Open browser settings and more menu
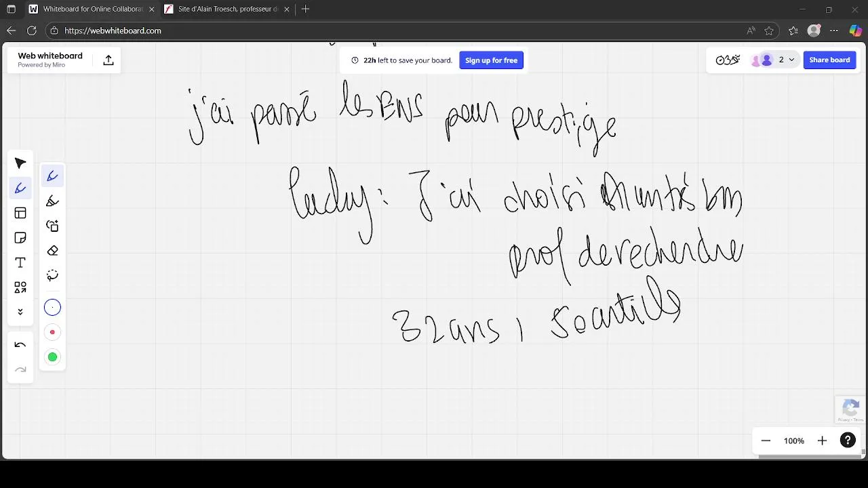 pyautogui.click(x=835, y=30)
